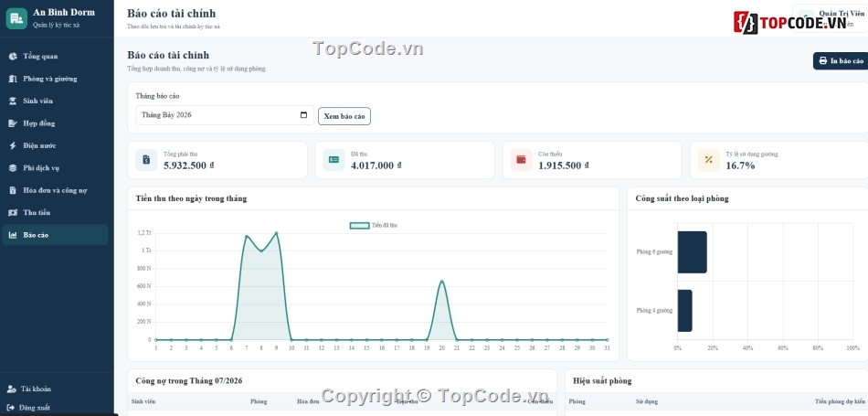
Task: Click the Đã thu money card icon
Action: click(333, 160)
